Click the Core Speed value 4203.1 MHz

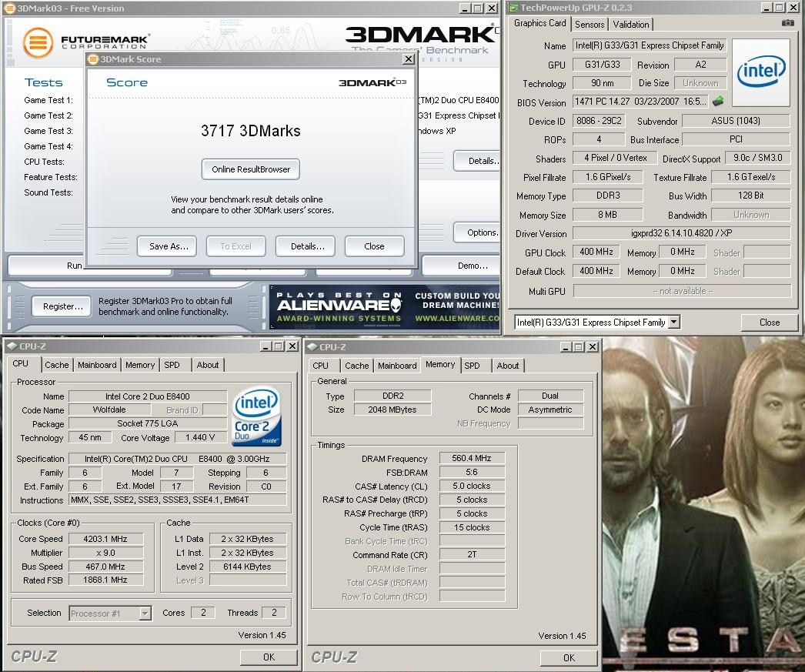[105, 539]
